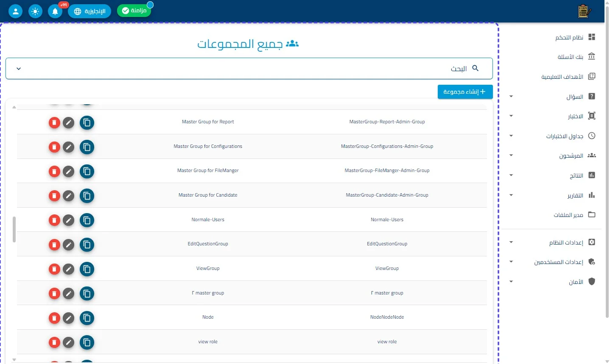Click the إنشاء مجموعة button

pyautogui.click(x=465, y=92)
